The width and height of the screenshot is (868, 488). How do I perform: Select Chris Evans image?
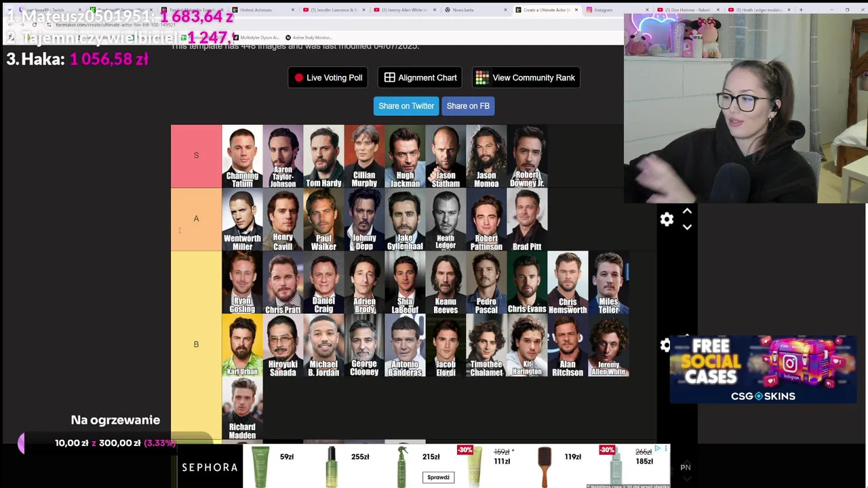coord(527,283)
